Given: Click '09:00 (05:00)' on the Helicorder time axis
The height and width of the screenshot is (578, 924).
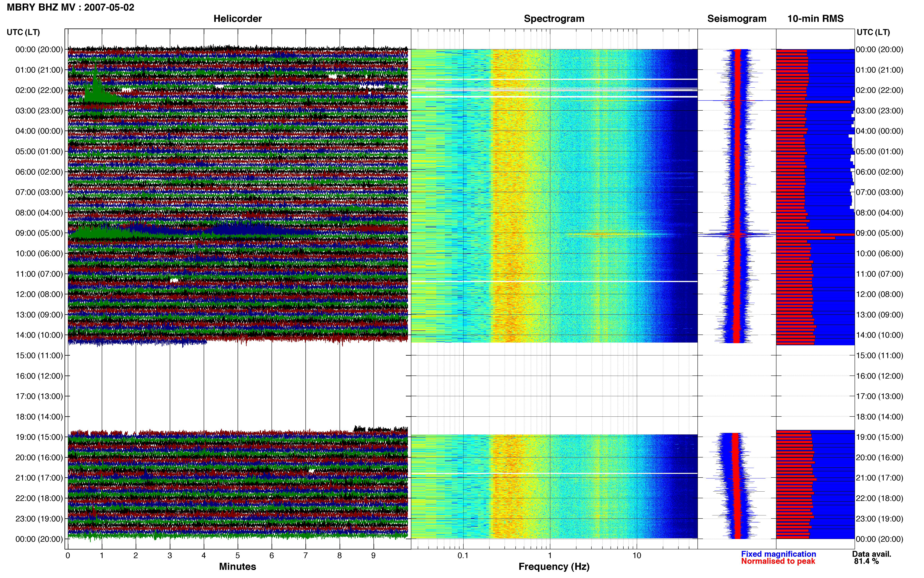Looking at the screenshot, I should point(39,233).
